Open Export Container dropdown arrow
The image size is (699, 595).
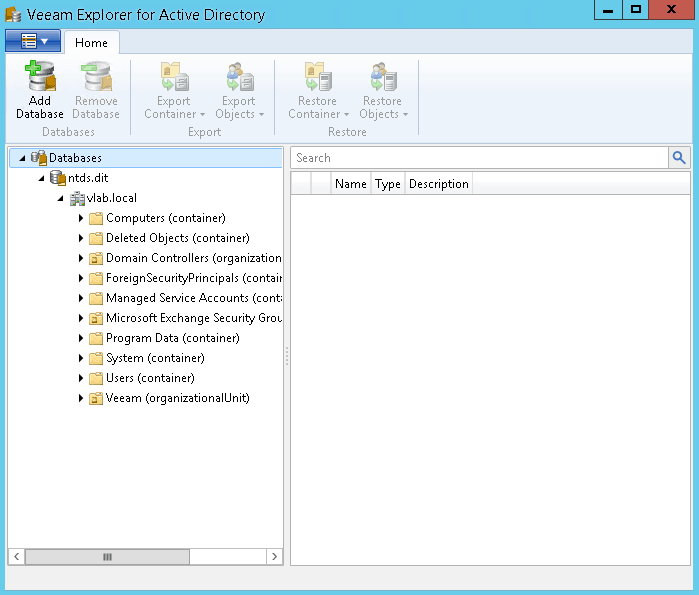coord(202,115)
